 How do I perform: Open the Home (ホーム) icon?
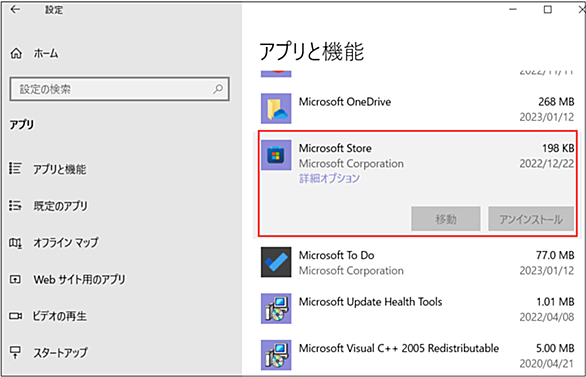[x=16, y=53]
